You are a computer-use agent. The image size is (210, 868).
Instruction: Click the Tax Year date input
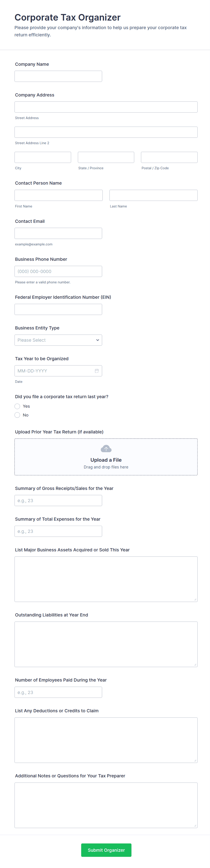pyautogui.click(x=54, y=371)
